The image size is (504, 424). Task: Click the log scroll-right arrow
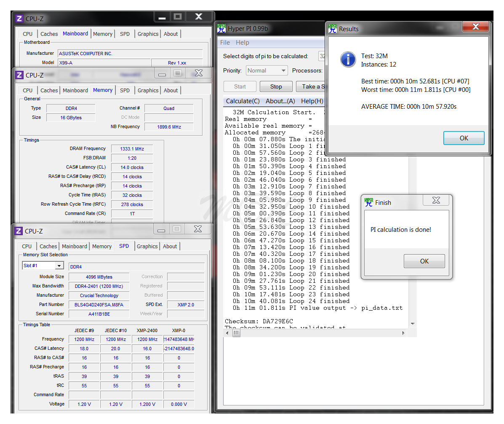[403, 333]
